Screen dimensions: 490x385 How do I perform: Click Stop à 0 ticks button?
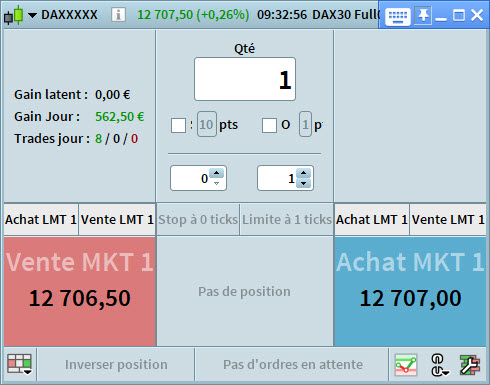coord(198,220)
